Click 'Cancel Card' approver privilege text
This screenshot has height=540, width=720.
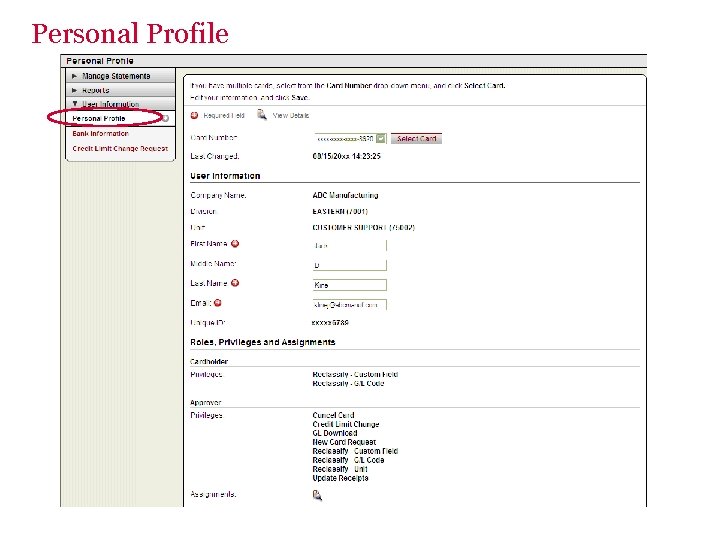click(333, 415)
